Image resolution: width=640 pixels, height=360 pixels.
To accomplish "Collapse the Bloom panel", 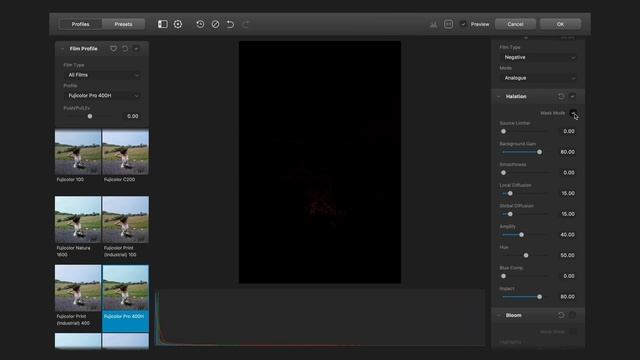I will (498, 315).
